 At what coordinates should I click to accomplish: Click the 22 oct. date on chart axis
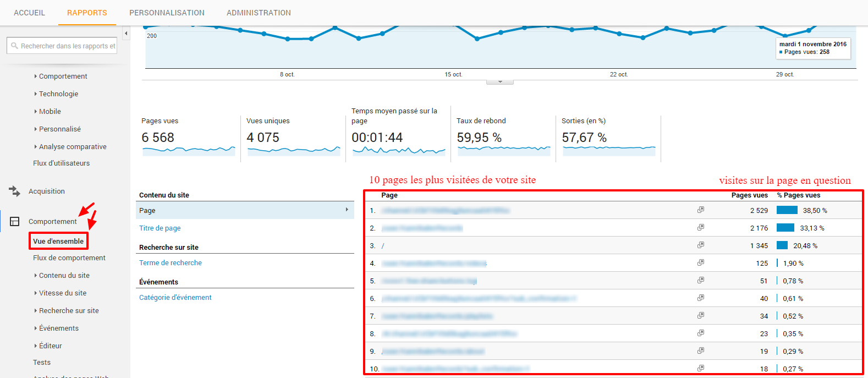coord(619,74)
